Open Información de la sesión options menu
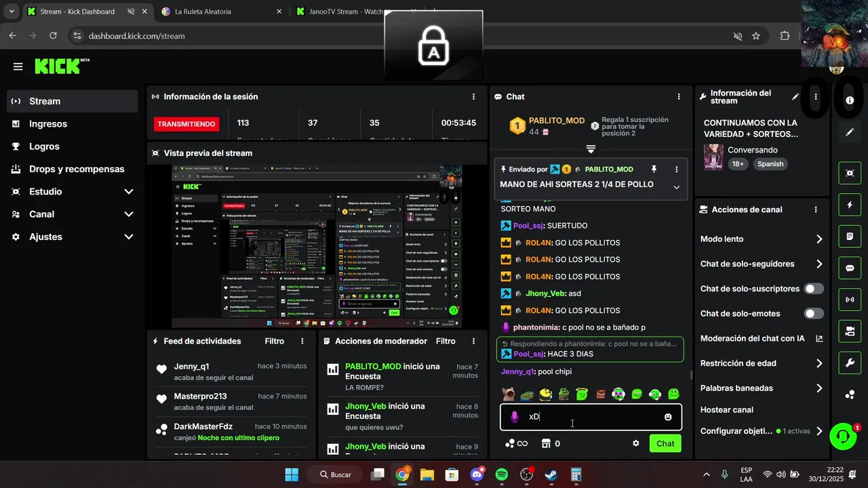 [x=473, y=97]
